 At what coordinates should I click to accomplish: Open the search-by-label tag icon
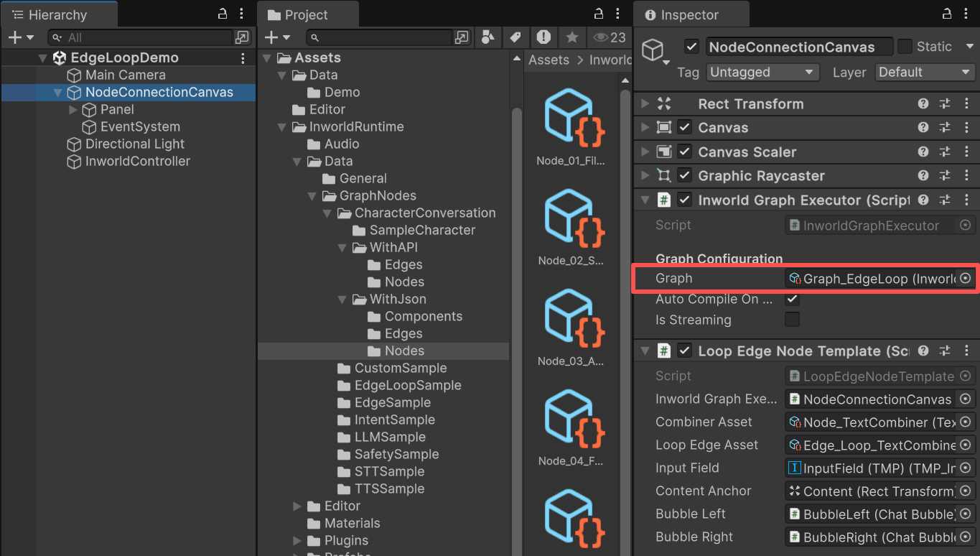coord(515,37)
